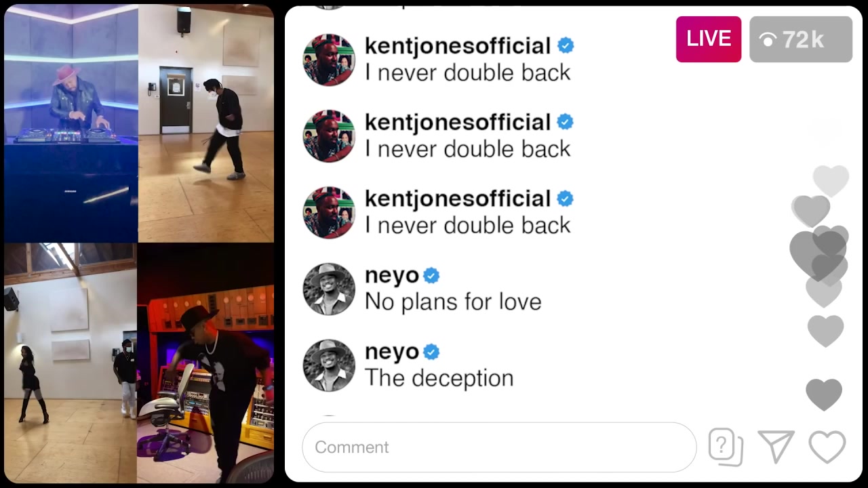868x488 pixels.
Task: Click first kentjonesofficial username link
Action: [x=458, y=46]
